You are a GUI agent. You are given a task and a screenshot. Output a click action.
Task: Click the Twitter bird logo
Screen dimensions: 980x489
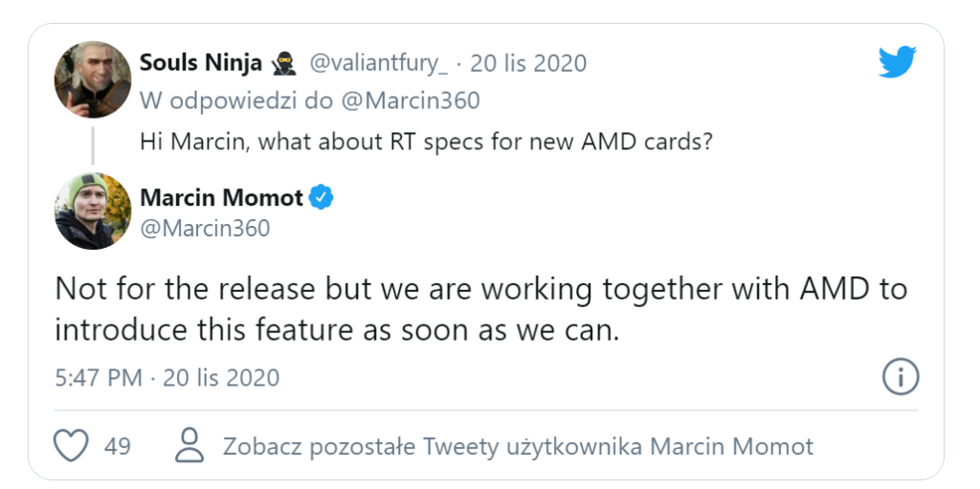[x=897, y=62]
